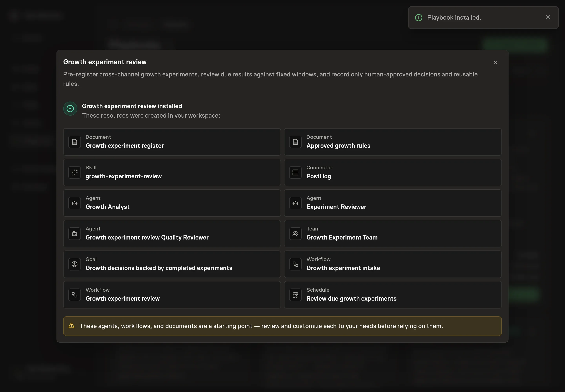Click the 'Growth experiment review' dialog title
Viewport: 565px width, 392px height.
pos(105,62)
